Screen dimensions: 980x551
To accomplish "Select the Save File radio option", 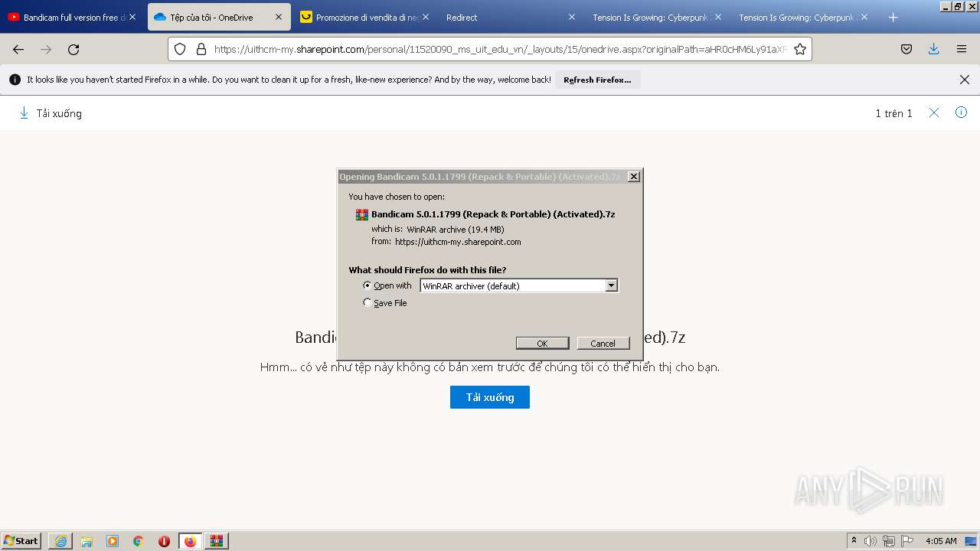I will (x=367, y=303).
